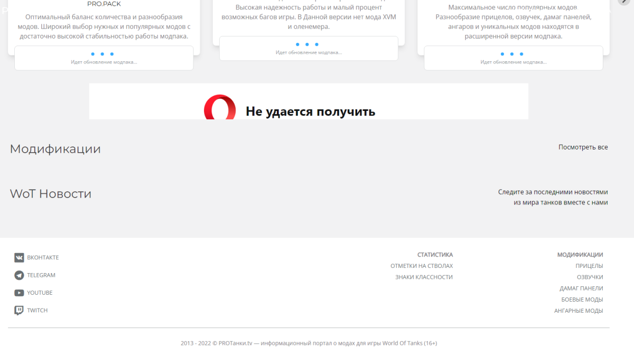The height and width of the screenshot is (364, 634).
Task: Navigate to the 'БОЕВЫЕ МОДЫ' link
Action: (x=582, y=300)
